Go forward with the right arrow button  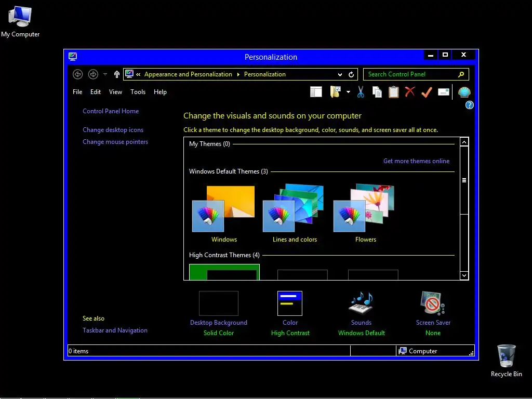coord(93,74)
